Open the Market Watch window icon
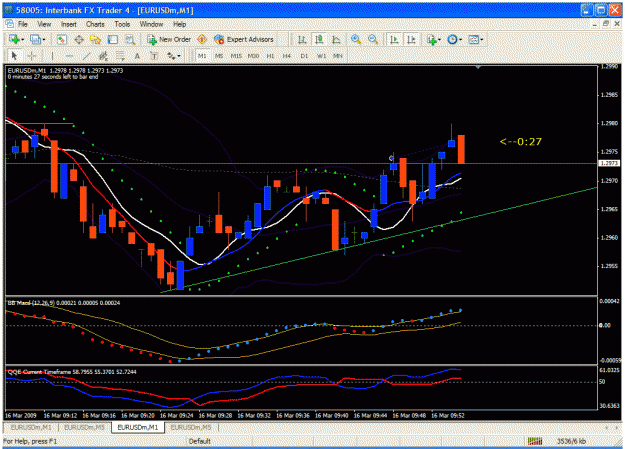Screen dimensions: 625x449 (61, 39)
